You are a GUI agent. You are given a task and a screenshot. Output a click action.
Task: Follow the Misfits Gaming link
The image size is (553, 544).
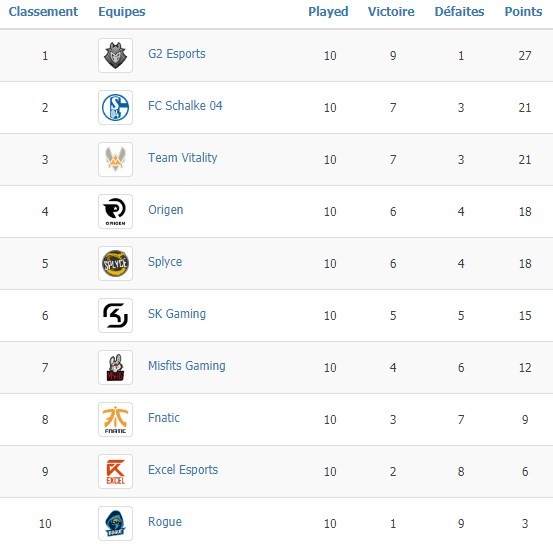pos(187,366)
